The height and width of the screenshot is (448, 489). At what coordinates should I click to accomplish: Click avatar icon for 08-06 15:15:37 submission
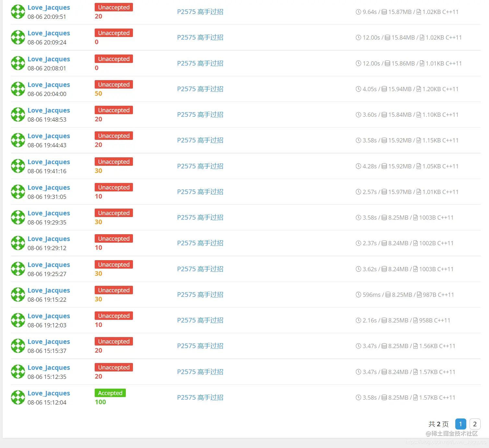click(18, 346)
